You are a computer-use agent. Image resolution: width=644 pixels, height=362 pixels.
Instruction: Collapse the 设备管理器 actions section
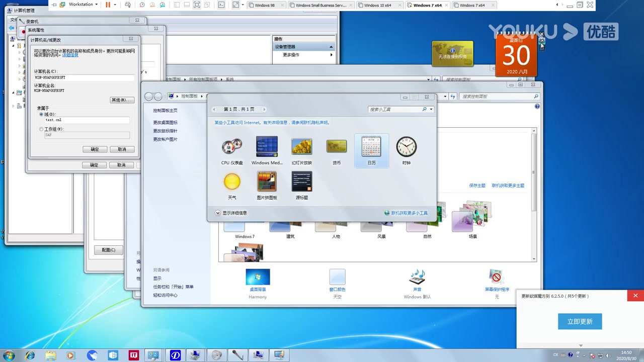(x=331, y=47)
